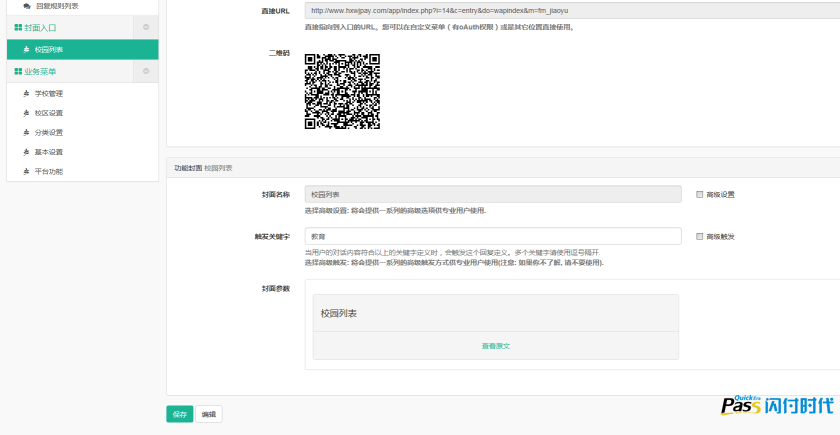
Task: Enable the 高级触发 checkbox
Action: [x=699, y=236]
